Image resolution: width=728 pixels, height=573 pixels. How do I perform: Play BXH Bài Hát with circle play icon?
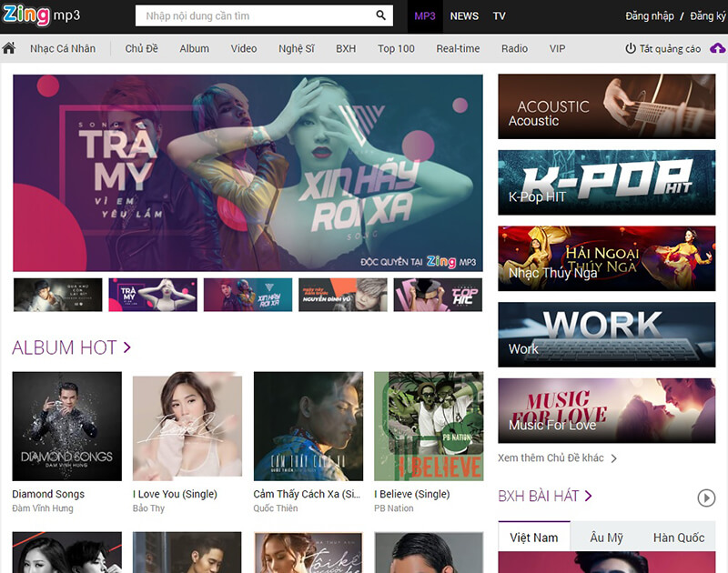click(x=706, y=498)
